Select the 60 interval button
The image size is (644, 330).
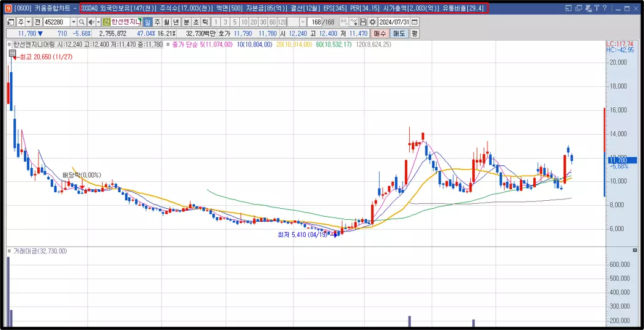click(272, 22)
